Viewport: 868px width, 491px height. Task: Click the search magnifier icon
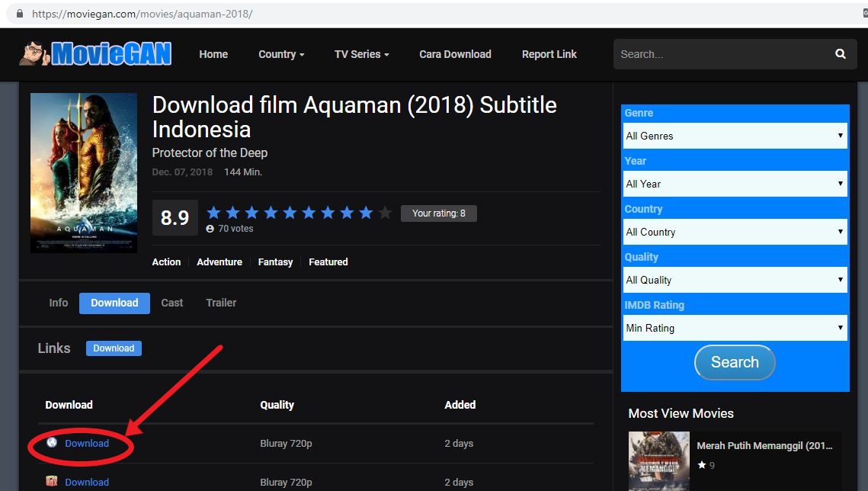tap(839, 53)
